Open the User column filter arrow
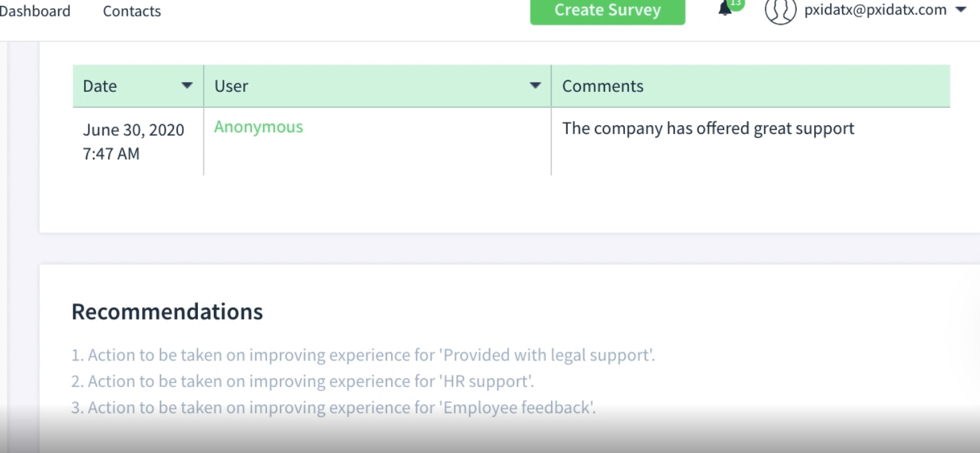Viewport: 980px width, 453px height. (535, 86)
